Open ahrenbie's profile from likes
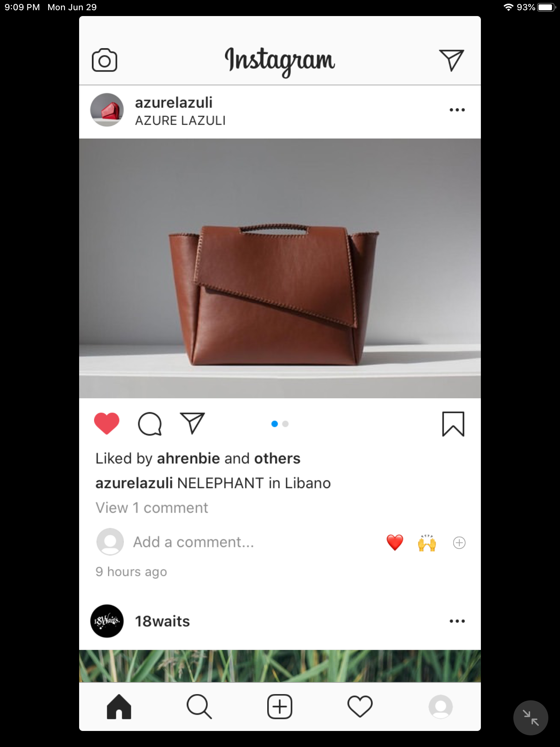560x747 pixels. coord(188,458)
